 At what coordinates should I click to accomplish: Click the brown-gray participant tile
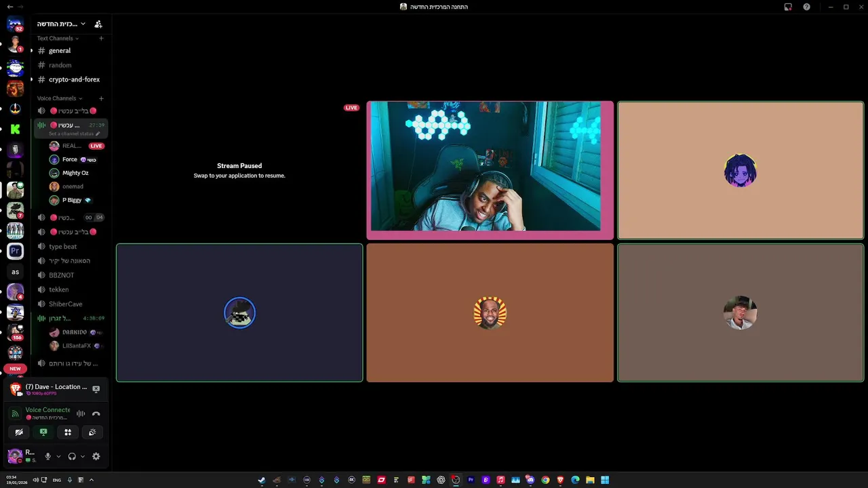click(x=741, y=312)
